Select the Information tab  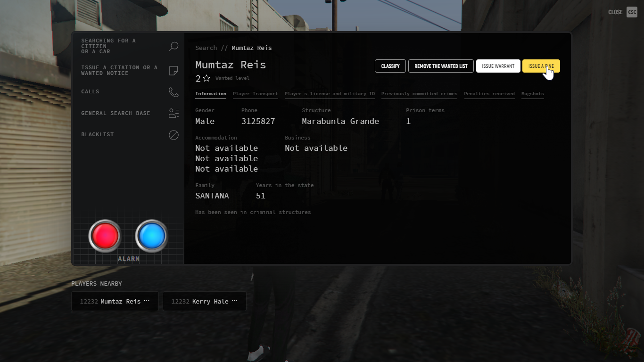pyautogui.click(x=211, y=94)
